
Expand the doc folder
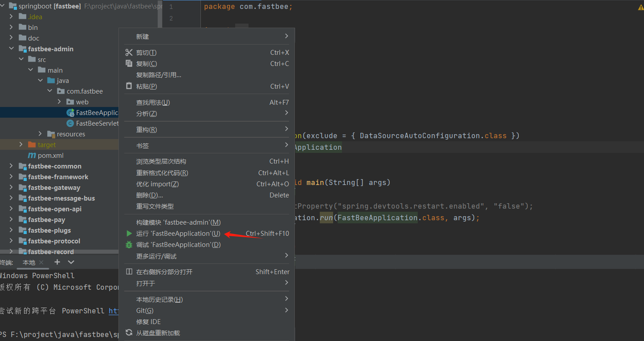(x=11, y=38)
